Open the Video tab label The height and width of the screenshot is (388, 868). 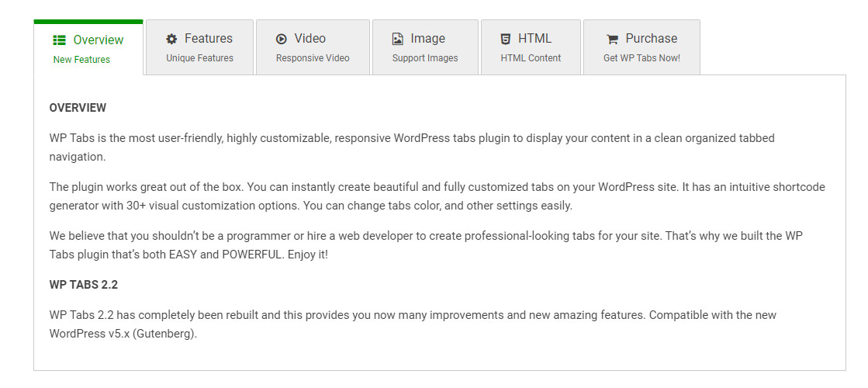(x=310, y=38)
